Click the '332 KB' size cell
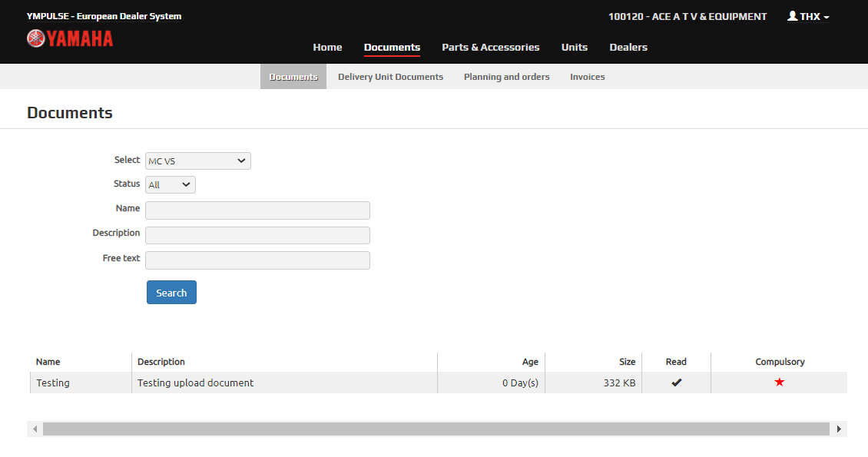The height and width of the screenshot is (457, 868). click(x=619, y=382)
